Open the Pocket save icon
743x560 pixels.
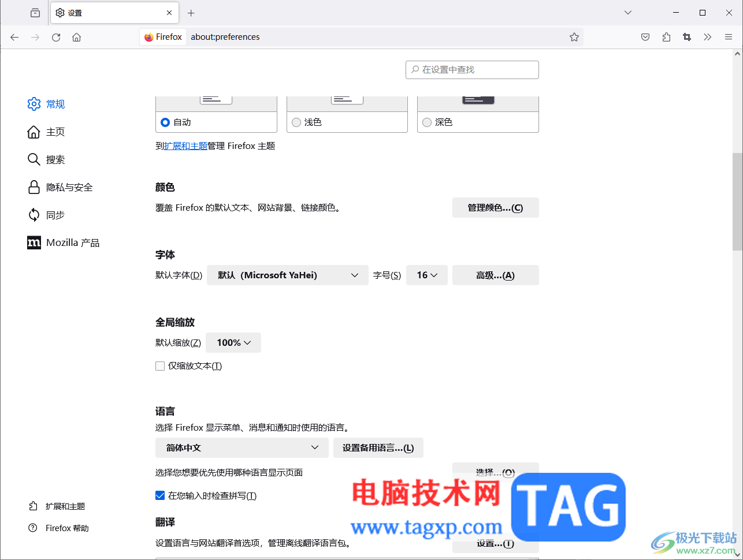(x=645, y=37)
